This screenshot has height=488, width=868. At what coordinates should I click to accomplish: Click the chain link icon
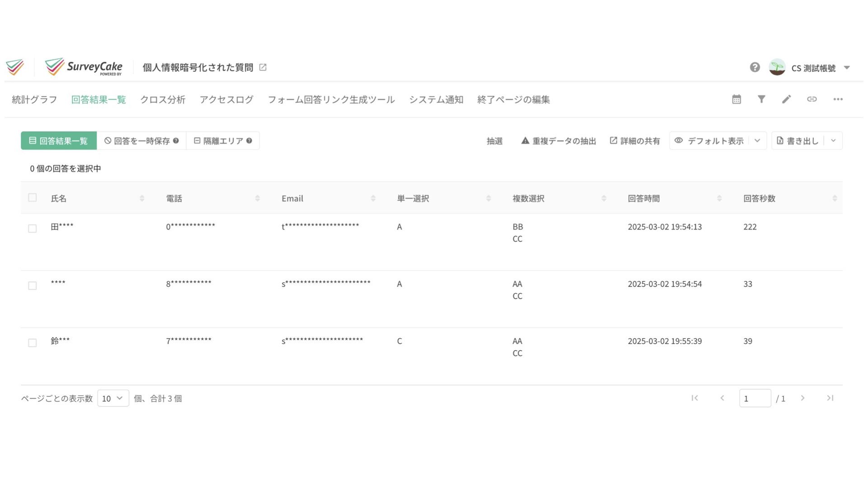[x=812, y=99]
